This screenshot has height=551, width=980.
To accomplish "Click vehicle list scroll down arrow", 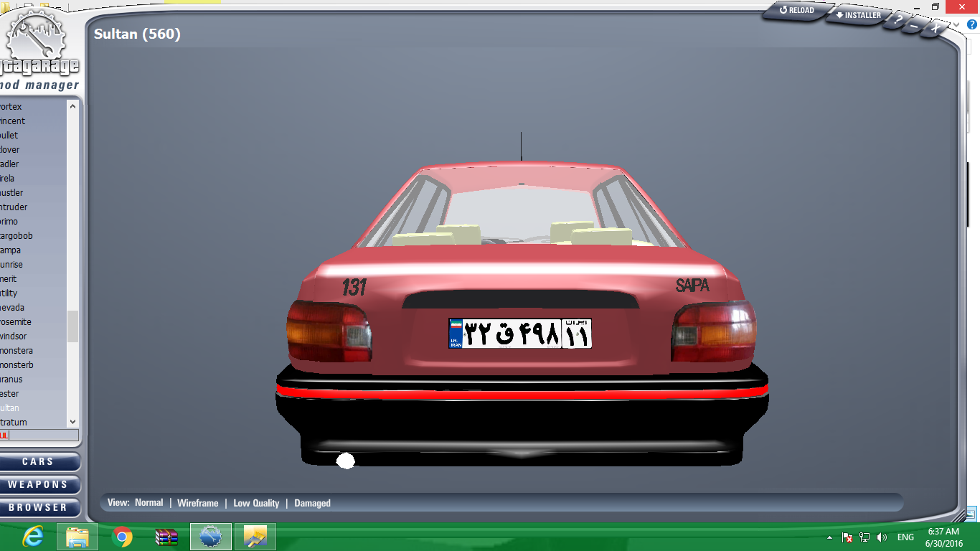I will pos(72,423).
